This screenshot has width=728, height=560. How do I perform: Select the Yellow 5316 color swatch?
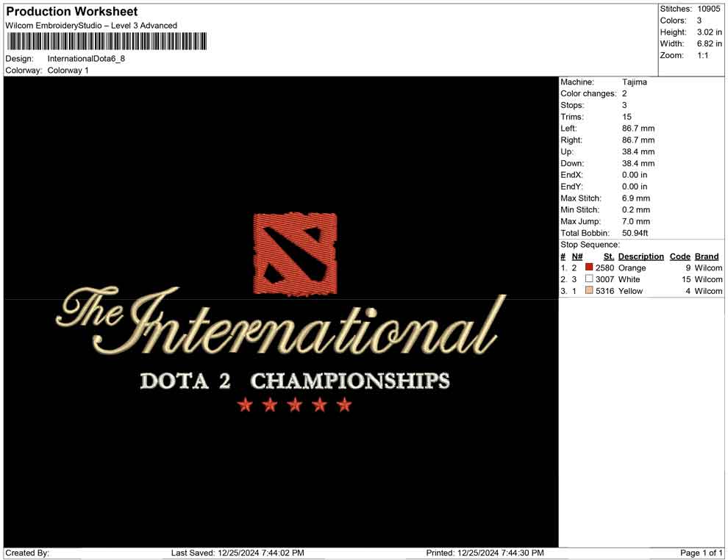tap(588, 291)
